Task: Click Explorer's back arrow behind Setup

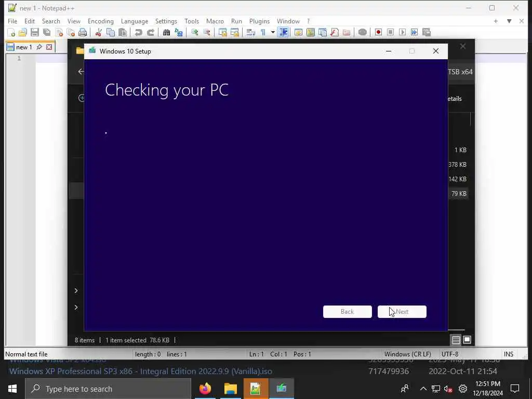Action: click(81, 71)
